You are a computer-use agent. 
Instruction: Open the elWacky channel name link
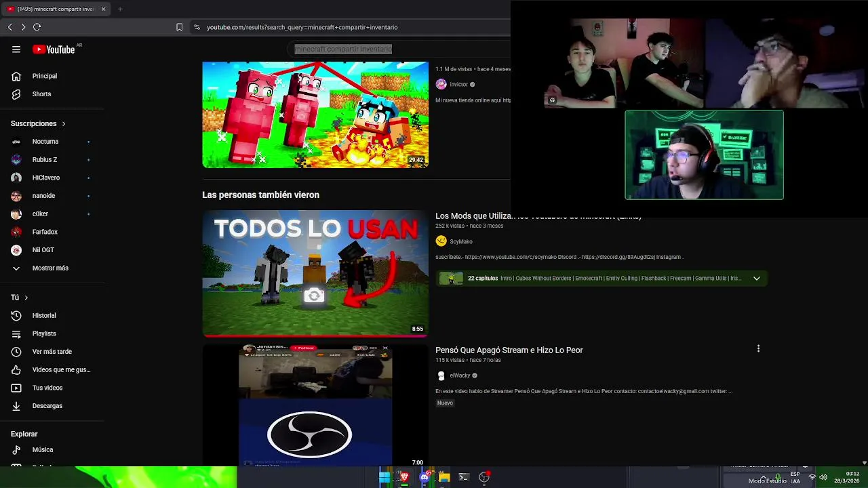[x=460, y=375]
